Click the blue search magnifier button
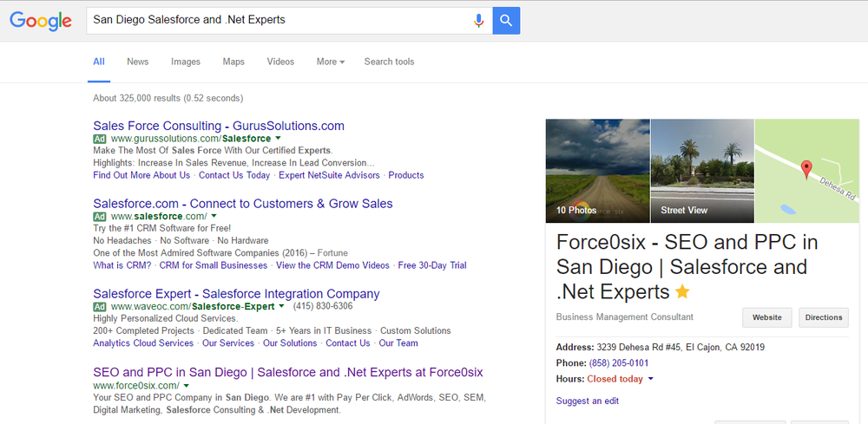 click(506, 21)
